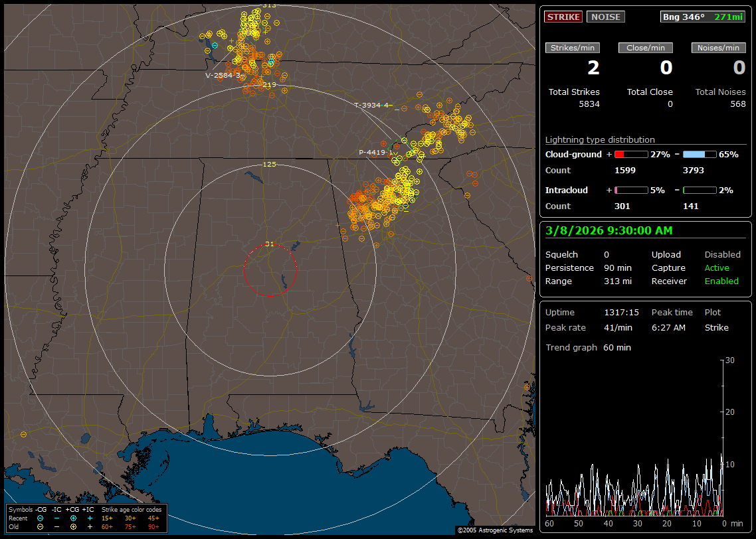Click the old +CG yellow symbol in legend
The height and width of the screenshot is (539, 756).
(x=73, y=526)
